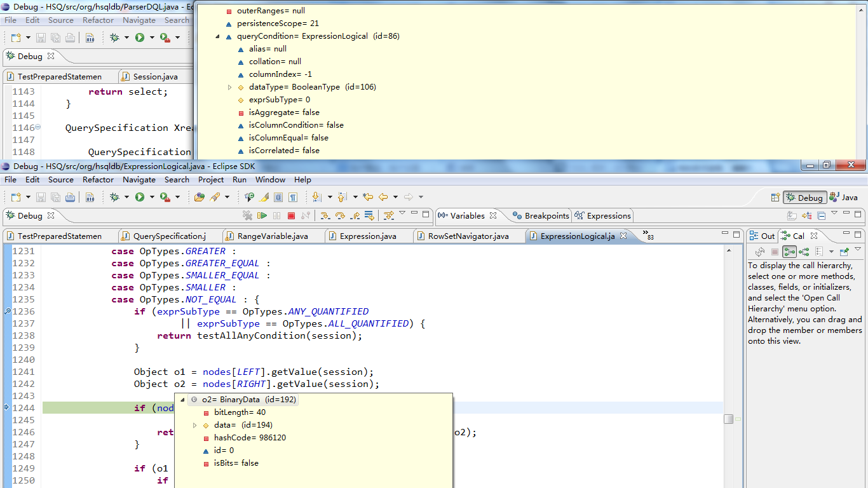This screenshot has width=868, height=488.
Task: Close the ExpressionLogical.ja editor tab
Action: (623, 236)
